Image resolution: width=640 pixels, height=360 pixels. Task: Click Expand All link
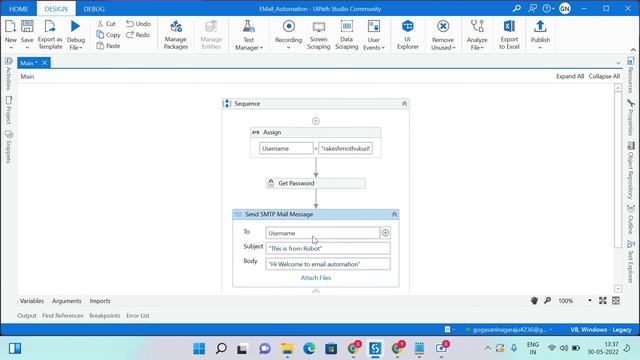click(x=570, y=76)
